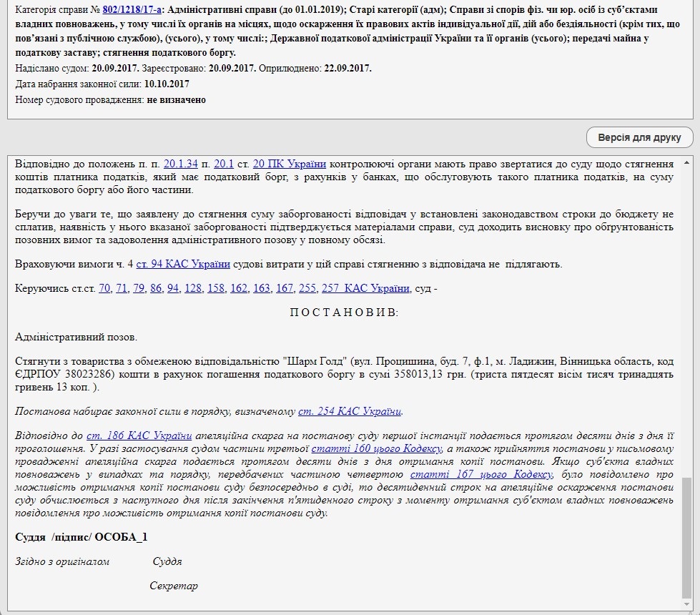Viewport: 700px width, 615px height.
Task: Follow article 158 link
Action: point(216,288)
